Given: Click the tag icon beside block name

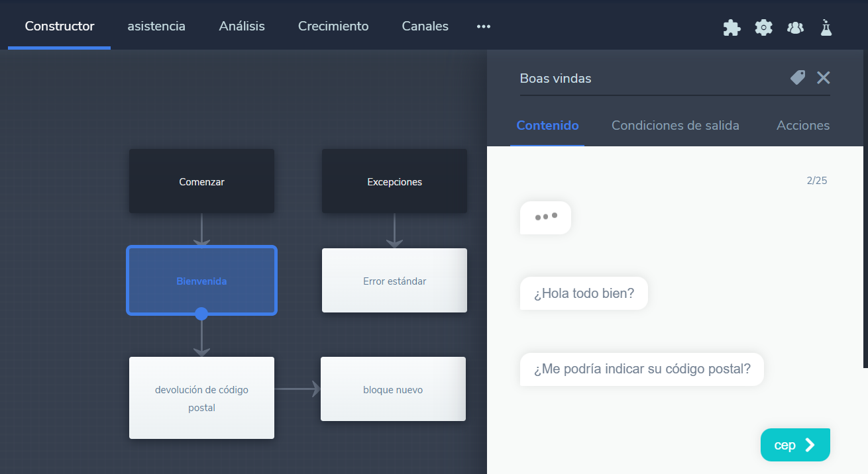Looking at the screenshot, I should click(x=798, y=77).
